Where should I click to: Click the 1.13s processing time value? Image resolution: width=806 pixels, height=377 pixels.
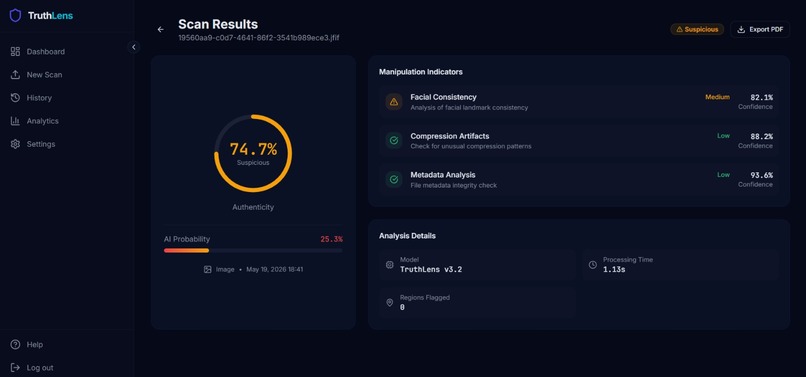click(x=614, y=270)
